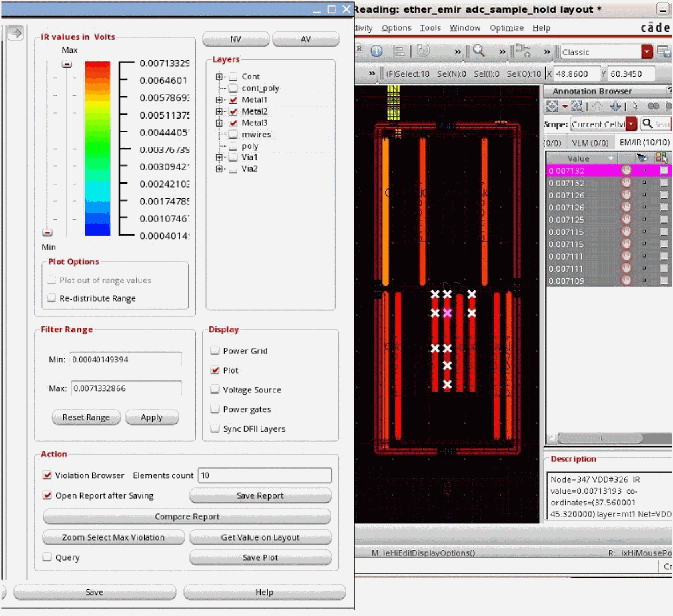The image size is (673, 616).
Task: Click the Zoom Select Max Violation button
Action: click(113, 537)
